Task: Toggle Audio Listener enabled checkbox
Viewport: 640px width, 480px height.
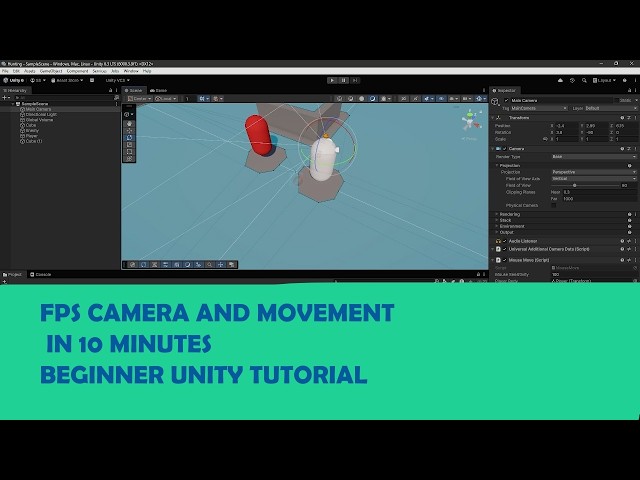Action: point(504,241)
